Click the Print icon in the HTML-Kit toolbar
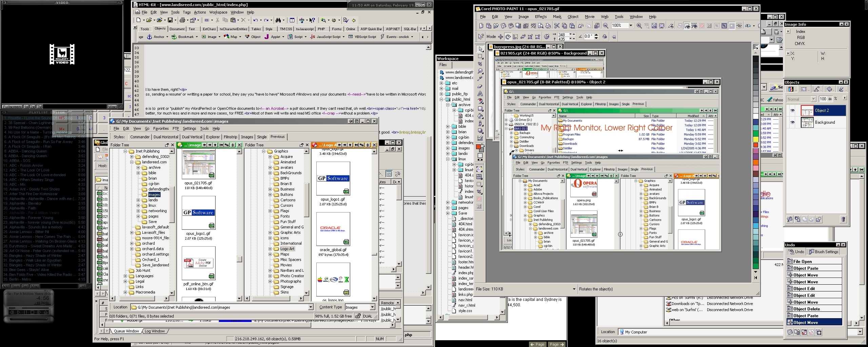 [182, 20]
